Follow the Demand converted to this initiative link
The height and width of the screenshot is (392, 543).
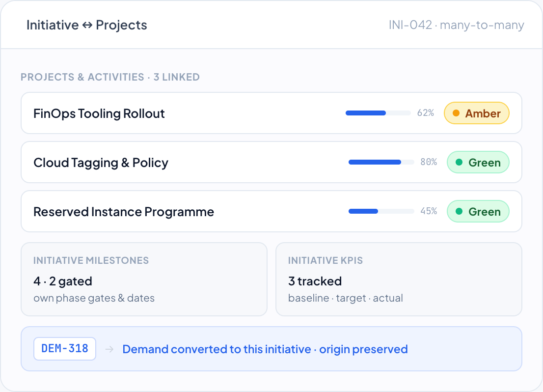pyautogui.click(x=265, y=349)
